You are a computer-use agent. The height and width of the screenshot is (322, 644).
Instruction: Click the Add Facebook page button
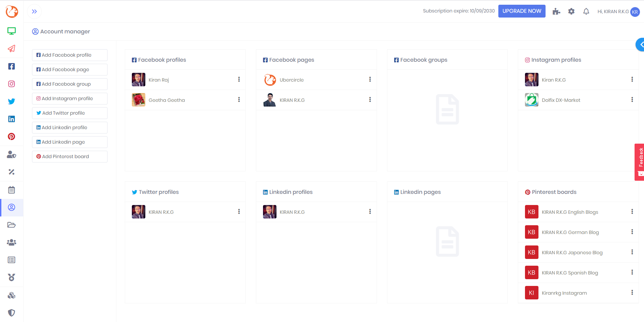coord(70,69)
